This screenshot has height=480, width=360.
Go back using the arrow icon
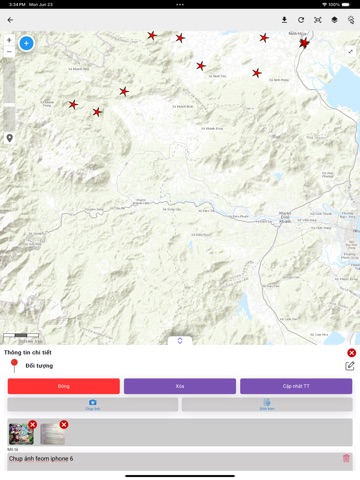[x=10, y=20]
